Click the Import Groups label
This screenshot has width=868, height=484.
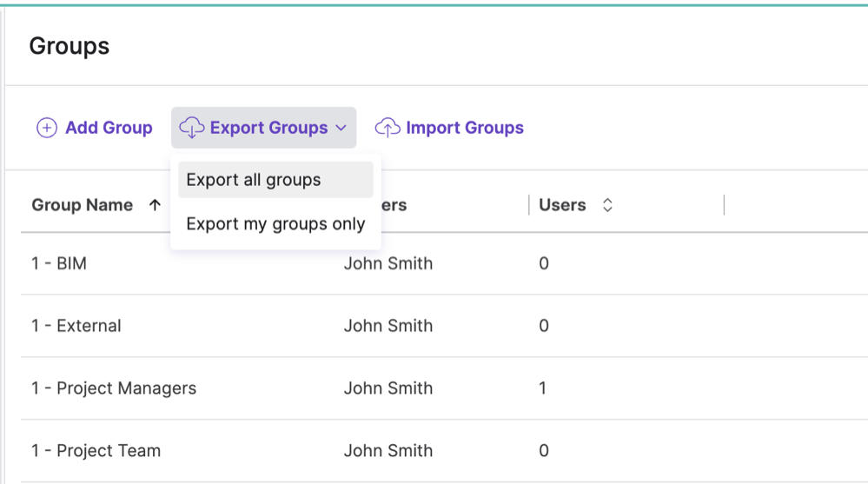pos(465,128)
